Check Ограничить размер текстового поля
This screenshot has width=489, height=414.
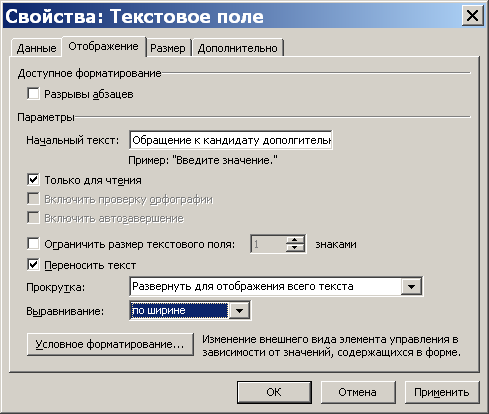(33, 244)
